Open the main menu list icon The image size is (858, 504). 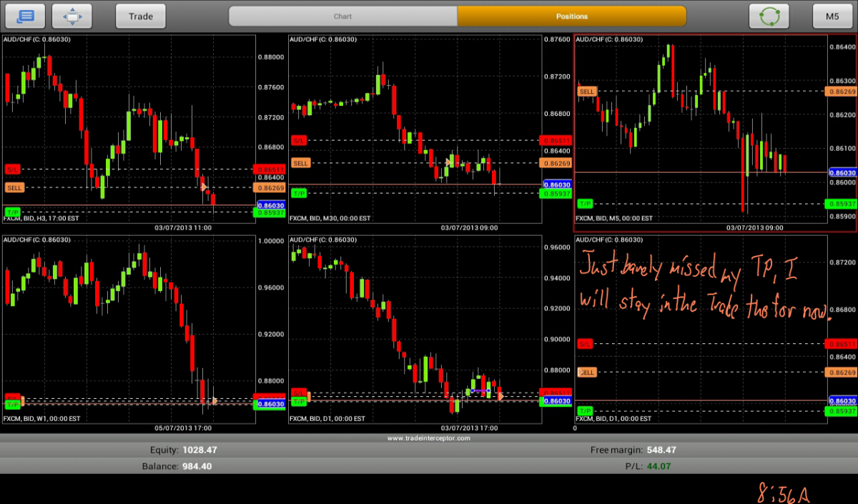coord(25,16)
